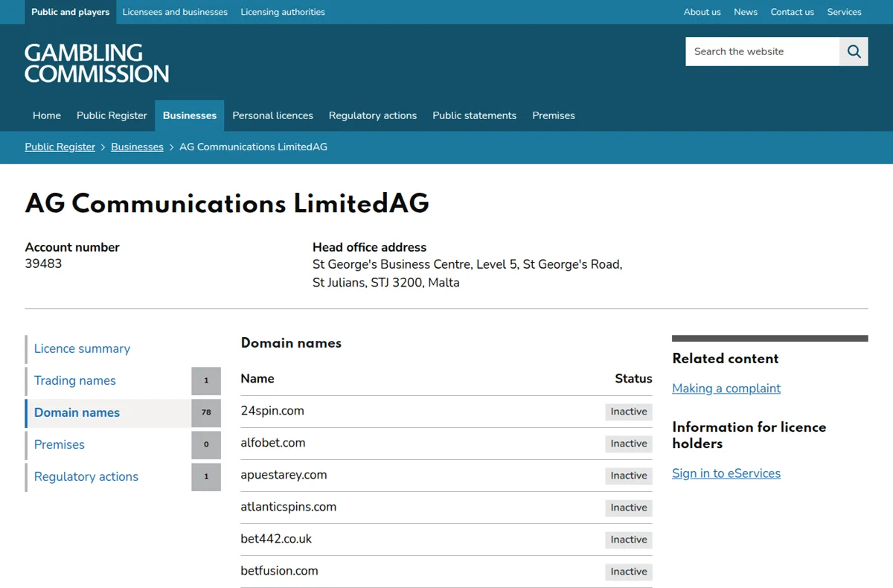Open Trading names in side menu

click(x=75, y=380)
